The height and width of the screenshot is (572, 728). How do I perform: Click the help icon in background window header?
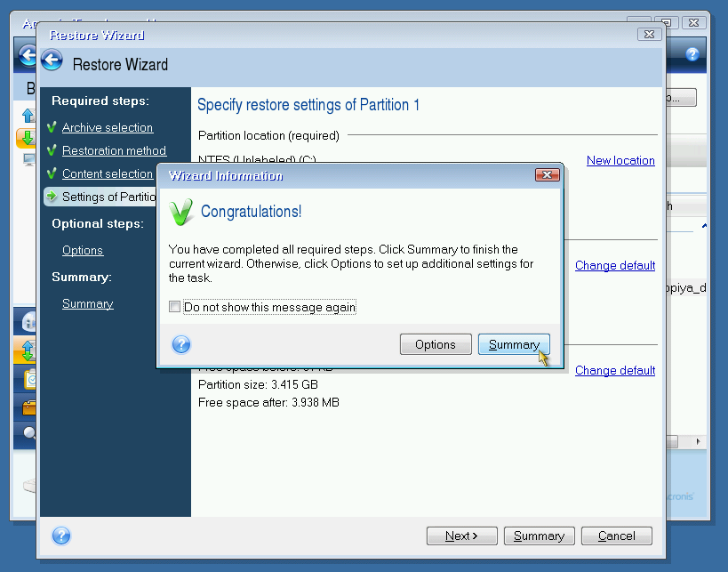tap(692, 54)
